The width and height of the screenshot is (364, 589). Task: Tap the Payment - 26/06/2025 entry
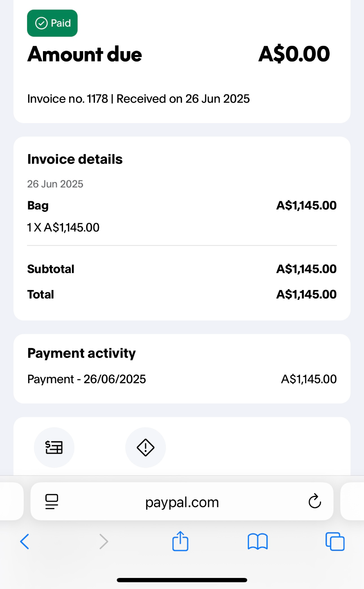point(86,379)
